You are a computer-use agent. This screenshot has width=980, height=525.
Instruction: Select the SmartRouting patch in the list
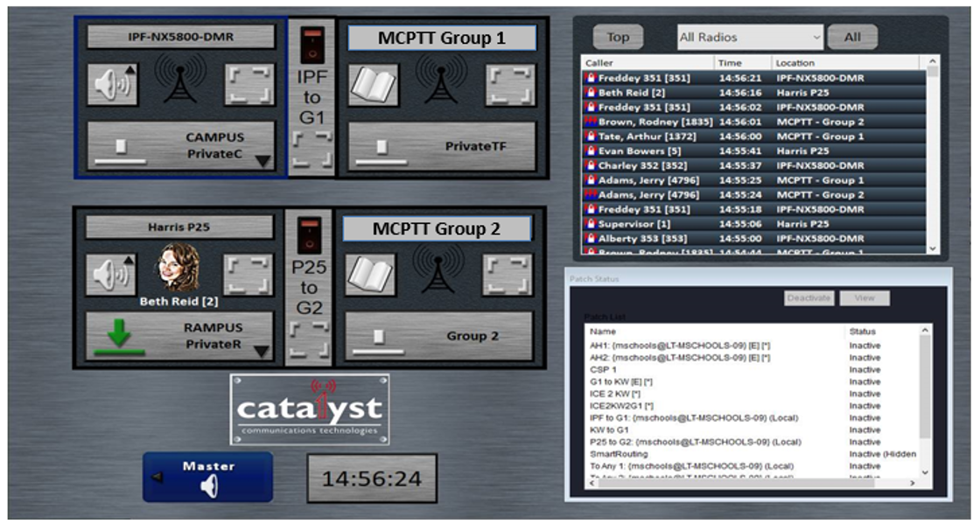(619, 454)
